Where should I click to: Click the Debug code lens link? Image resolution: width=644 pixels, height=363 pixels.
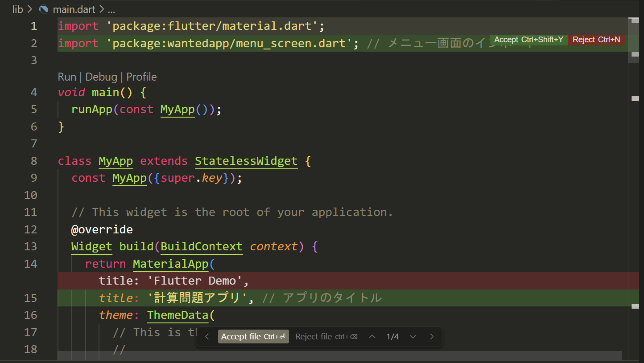click(101, 77)
